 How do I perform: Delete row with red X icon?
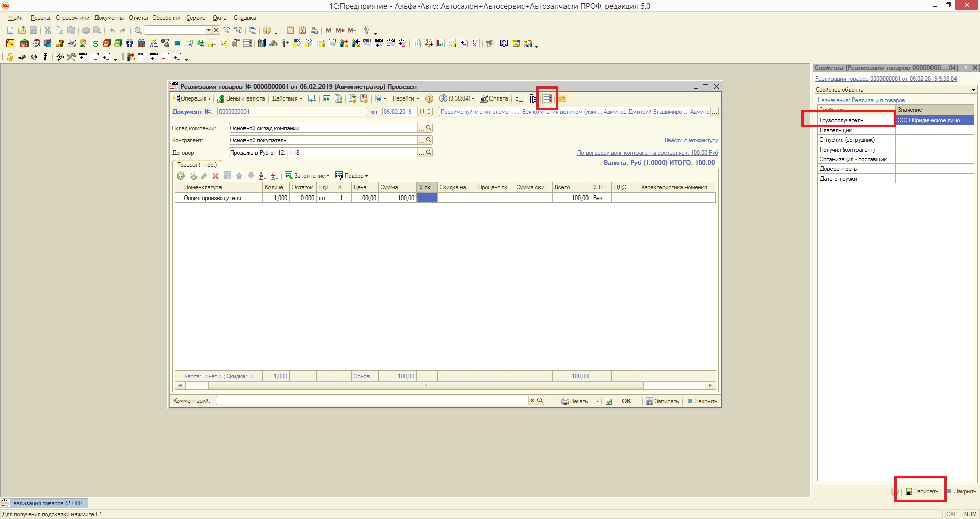(215, 176)
